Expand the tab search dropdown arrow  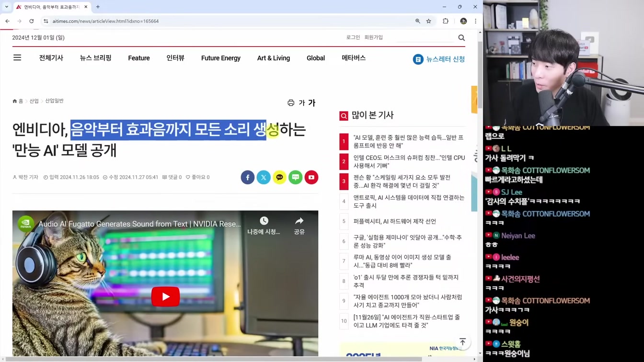coord(6,7)
